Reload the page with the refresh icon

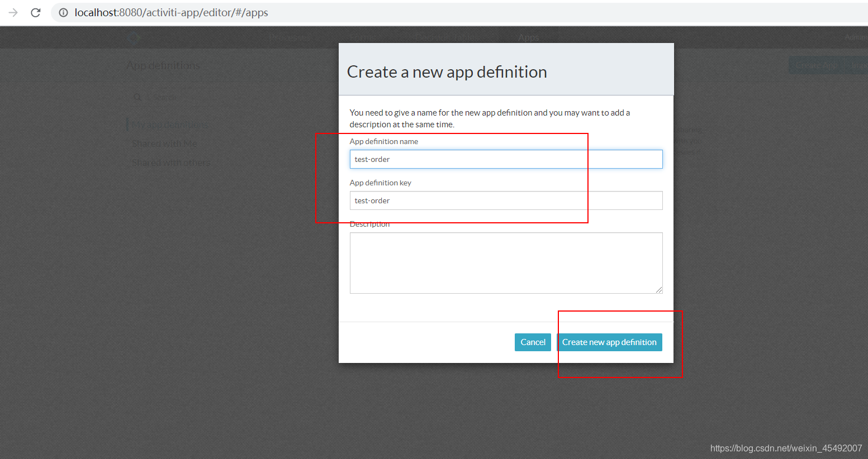coord(36,12)
